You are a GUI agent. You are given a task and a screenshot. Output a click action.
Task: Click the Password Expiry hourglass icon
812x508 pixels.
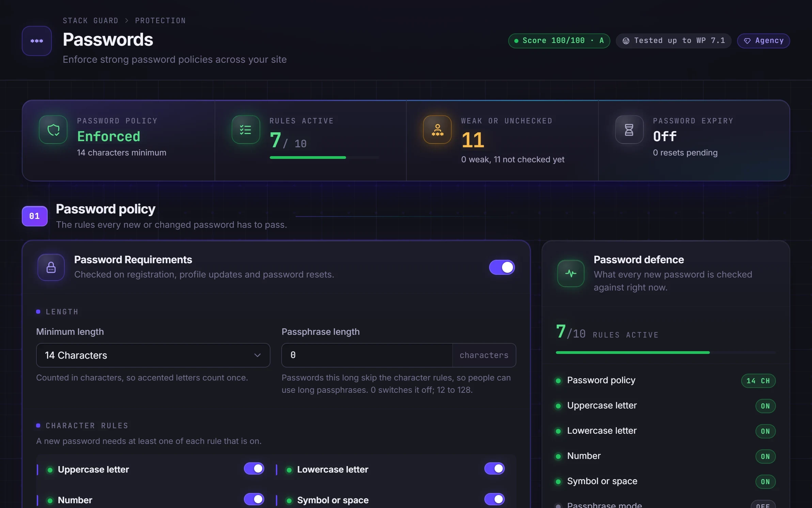[x=629, y=130]
